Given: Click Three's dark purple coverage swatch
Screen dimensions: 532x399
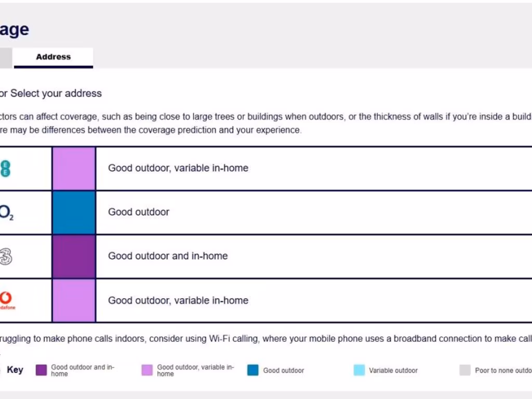Looking at the screenshot, I should pyautogui.click(x=74, y=257).
